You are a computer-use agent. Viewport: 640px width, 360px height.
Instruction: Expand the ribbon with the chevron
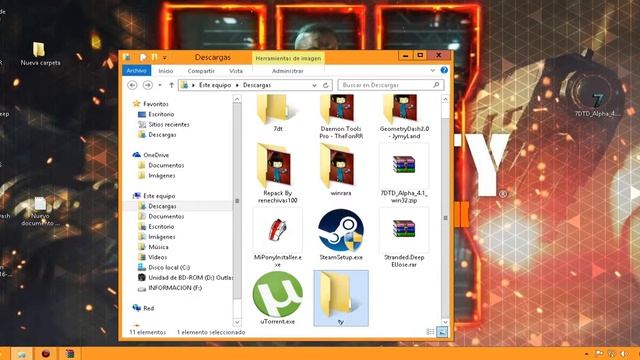tap(433, 70)
